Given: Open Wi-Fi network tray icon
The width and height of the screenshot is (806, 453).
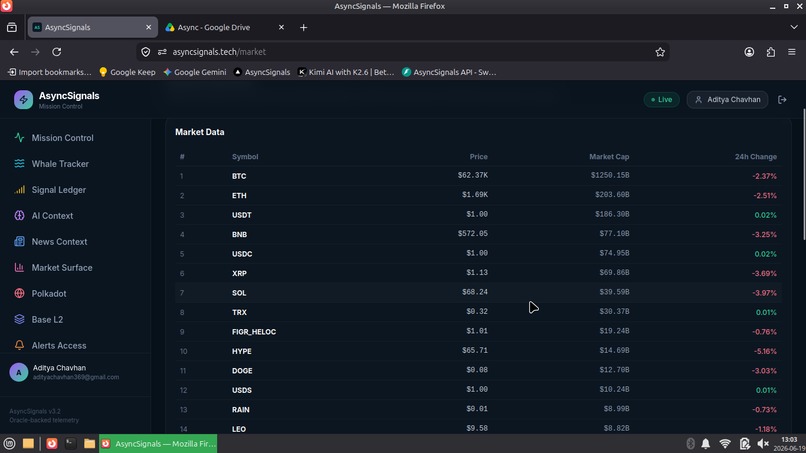Looking at the screenshot, I should click(x=725, y=443).
